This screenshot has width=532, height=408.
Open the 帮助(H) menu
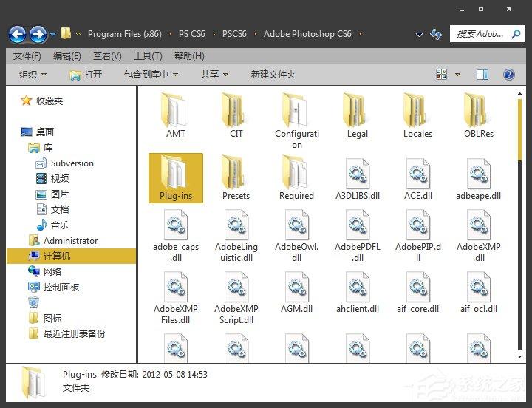coord(189,55)
